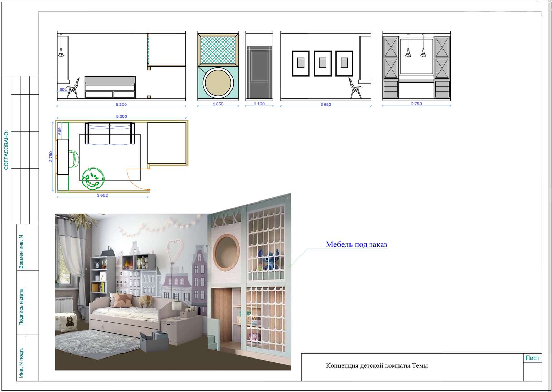Select the "Взамен инв. N" stamp field
This screenshot has height=392, width=552.
[21, 252]
